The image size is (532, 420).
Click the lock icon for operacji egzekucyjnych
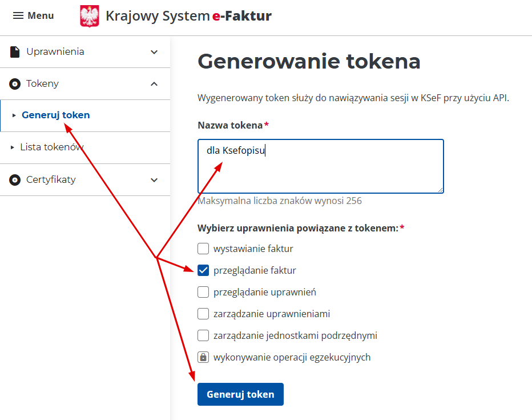pos(203,357)
